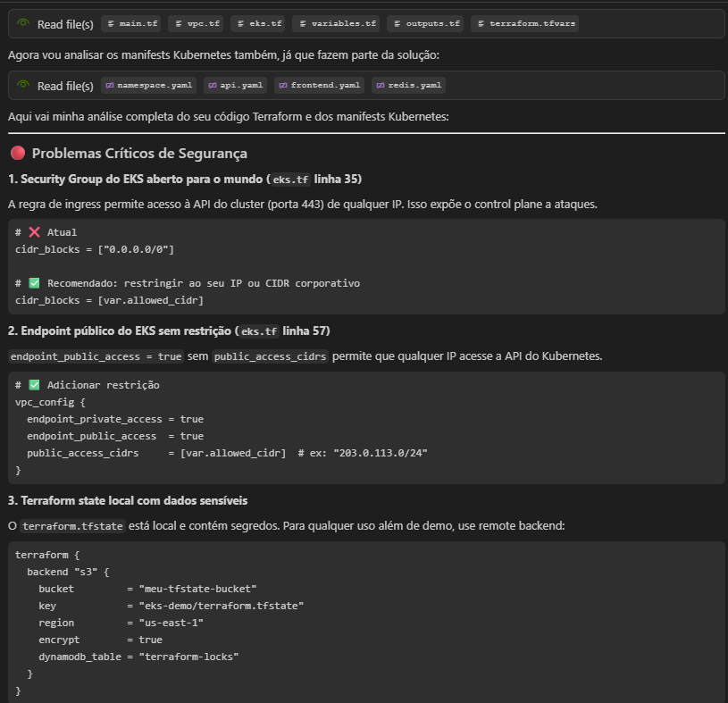728x703 pixels.
Task: Open the redis.yaml file chip
Action: (408, 86)
